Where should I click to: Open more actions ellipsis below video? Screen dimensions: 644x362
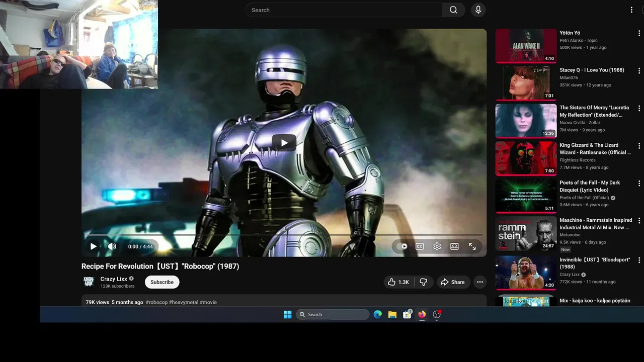(x=480, y=282)
